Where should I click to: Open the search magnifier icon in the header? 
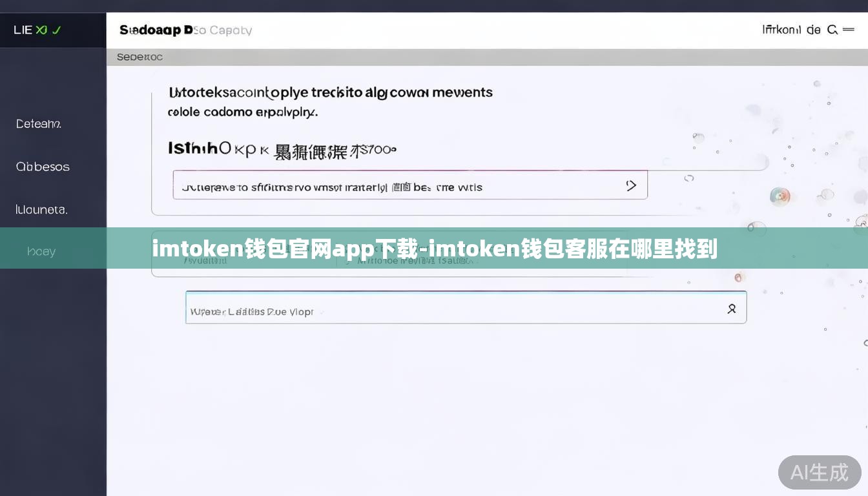tap(832, 30)
